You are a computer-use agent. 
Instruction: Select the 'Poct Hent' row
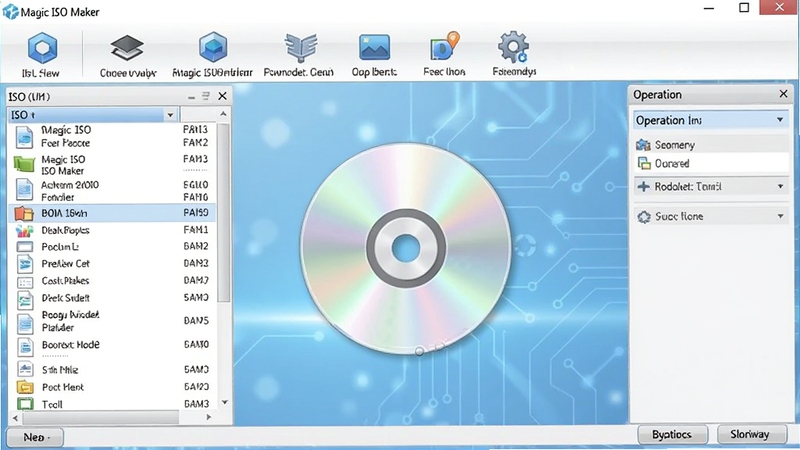tap(112, 387)
